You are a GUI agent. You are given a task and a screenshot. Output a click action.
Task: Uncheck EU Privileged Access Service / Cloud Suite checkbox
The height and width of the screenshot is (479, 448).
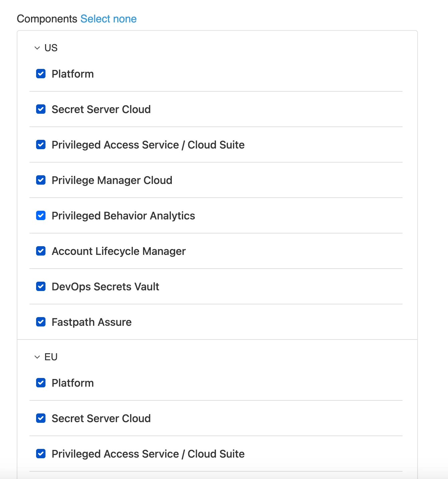[41, 454]
